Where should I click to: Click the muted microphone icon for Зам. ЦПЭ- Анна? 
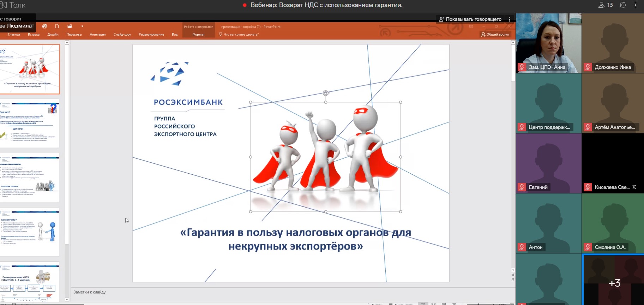(522, 67)
